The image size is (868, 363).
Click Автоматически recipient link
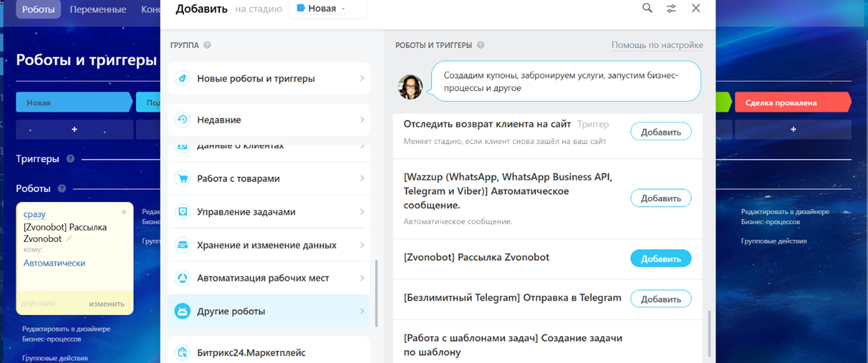pos(54,263)
